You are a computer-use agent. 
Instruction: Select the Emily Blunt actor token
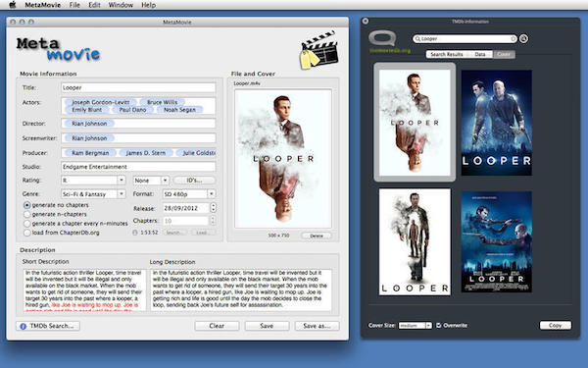pos(86,110)
